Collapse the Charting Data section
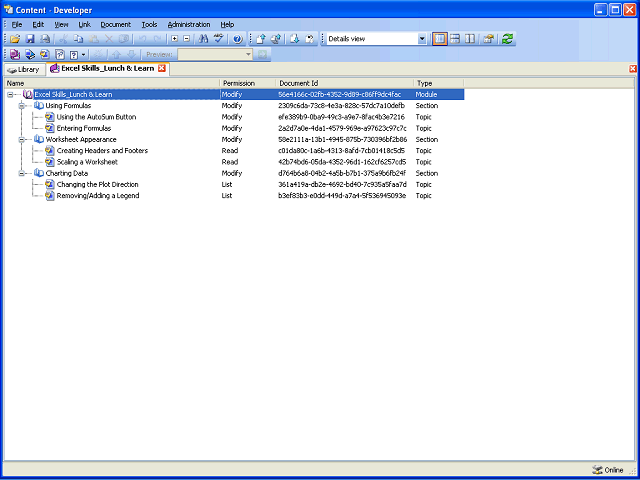 (x=21, y=173)
